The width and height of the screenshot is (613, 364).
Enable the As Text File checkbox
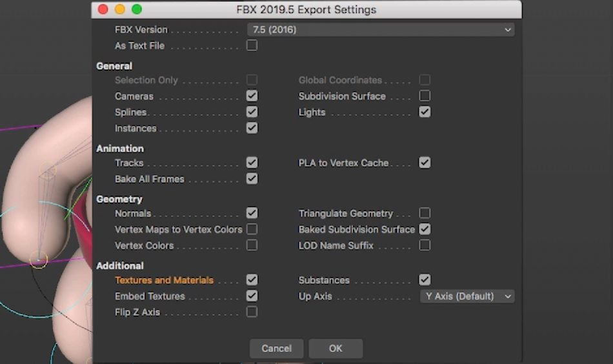252,45
